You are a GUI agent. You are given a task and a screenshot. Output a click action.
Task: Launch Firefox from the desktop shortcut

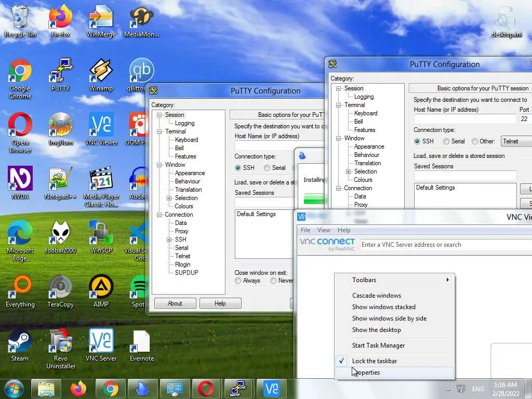point(60,21)
